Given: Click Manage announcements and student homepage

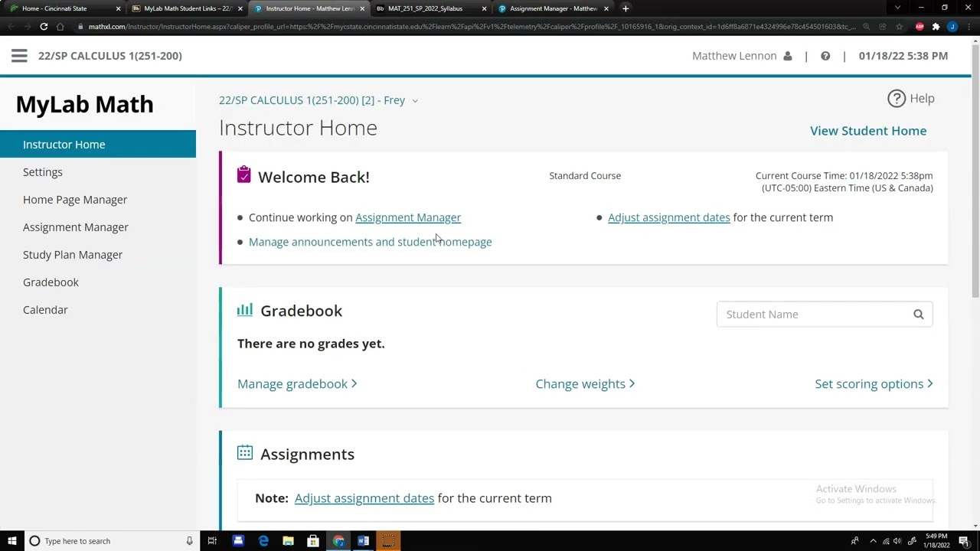Looking at the screenshot, I should click(x=371, y=242).
